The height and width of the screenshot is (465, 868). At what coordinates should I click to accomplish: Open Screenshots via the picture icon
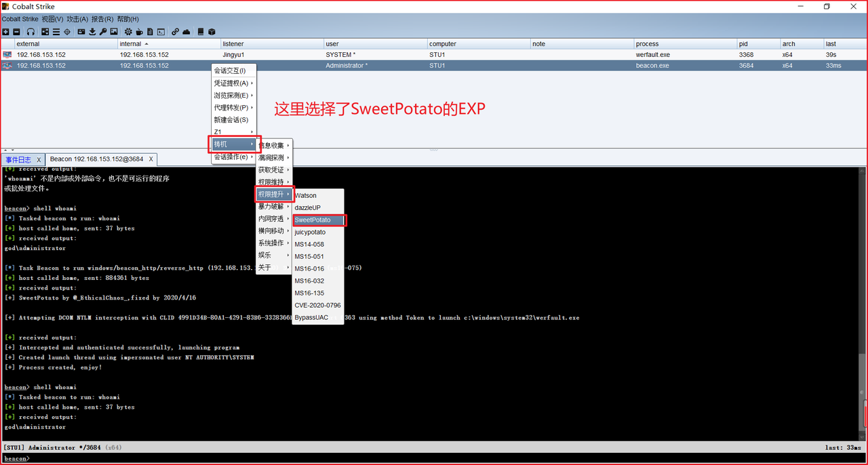[x=114, y=32]
